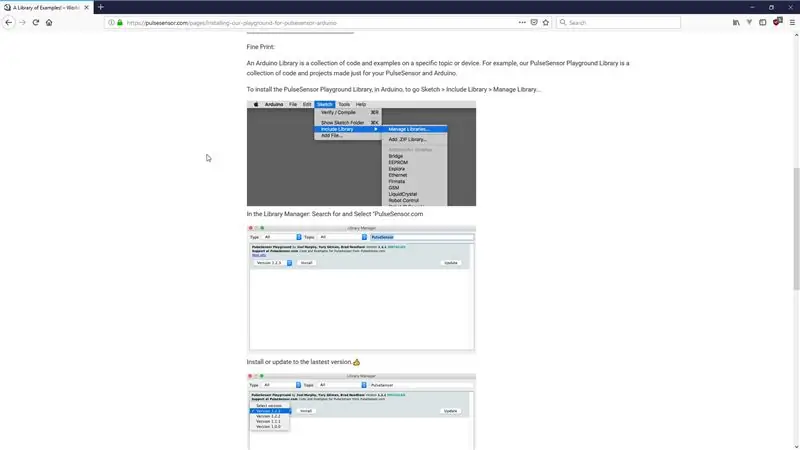This screenshot has width=800, height=450.
Task: Reload the current page
Action: click(36, 22)
